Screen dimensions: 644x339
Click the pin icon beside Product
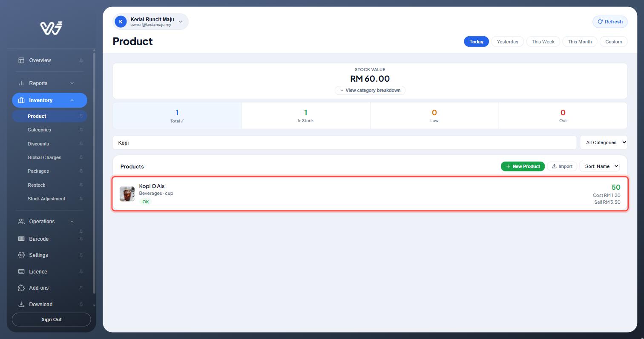[81, 116]
